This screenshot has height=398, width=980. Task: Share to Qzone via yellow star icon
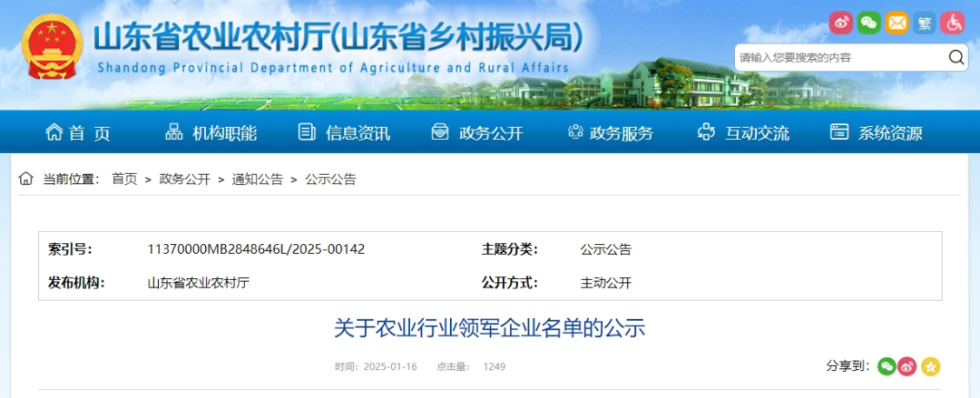pos(930,367)
